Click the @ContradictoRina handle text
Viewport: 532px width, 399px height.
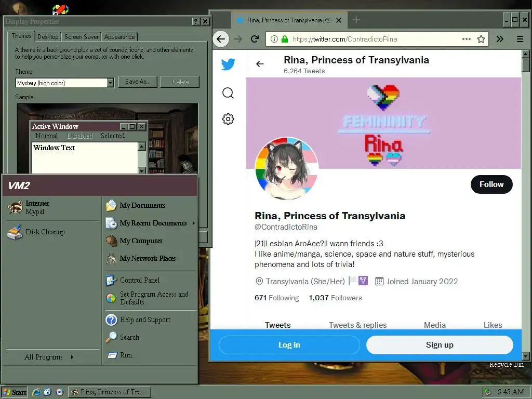(286, 227)
